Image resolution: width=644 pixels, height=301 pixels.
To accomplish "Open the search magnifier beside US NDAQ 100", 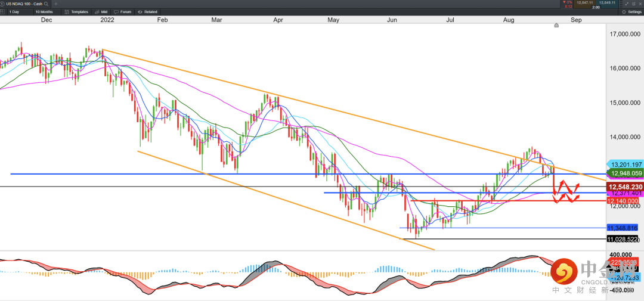I will click(x=45, y=4).
